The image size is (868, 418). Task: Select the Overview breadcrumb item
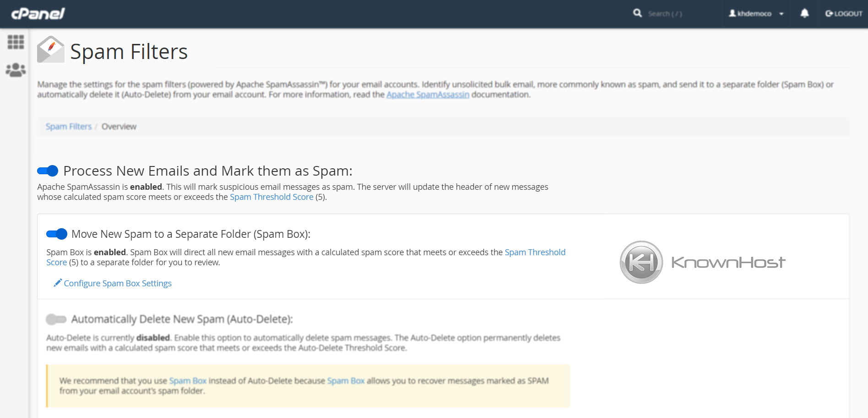point(119,127)
